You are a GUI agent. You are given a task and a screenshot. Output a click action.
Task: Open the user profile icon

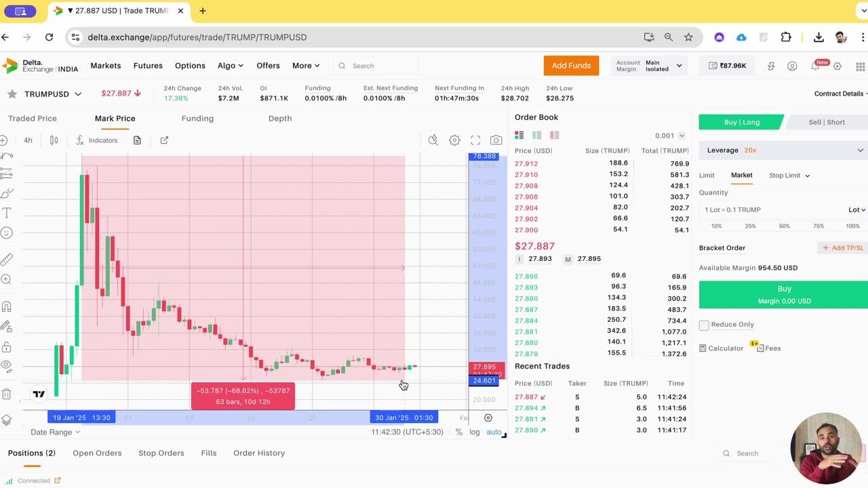pyautogui.click(x=792, y=66)
